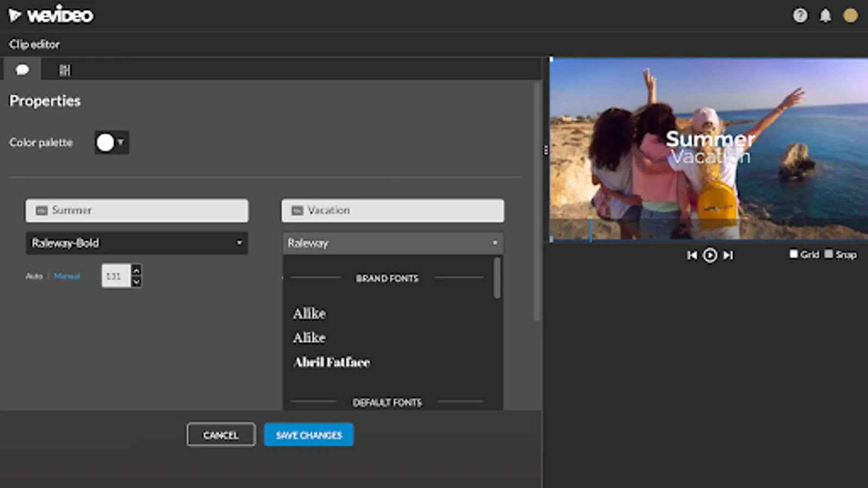This screenshot has height=488, width=868.
Task: Click the font size field showing 131
Action: click(116, 276)
